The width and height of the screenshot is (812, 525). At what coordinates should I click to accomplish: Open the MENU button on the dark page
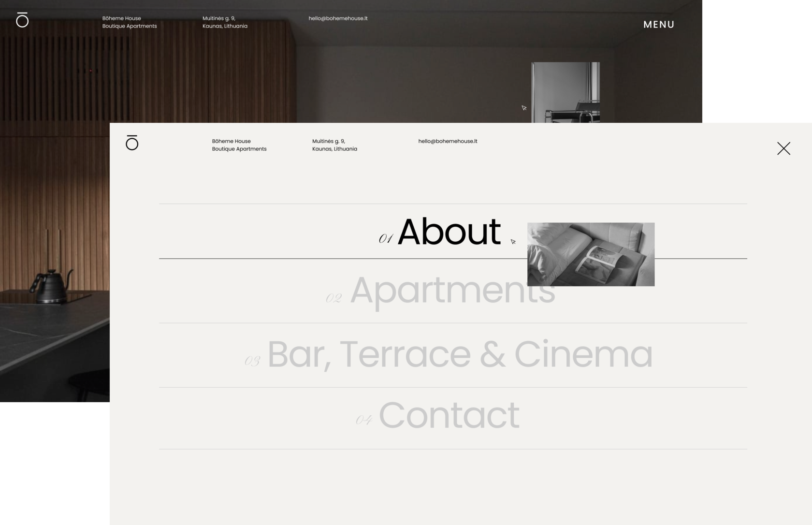click(659, 24)
